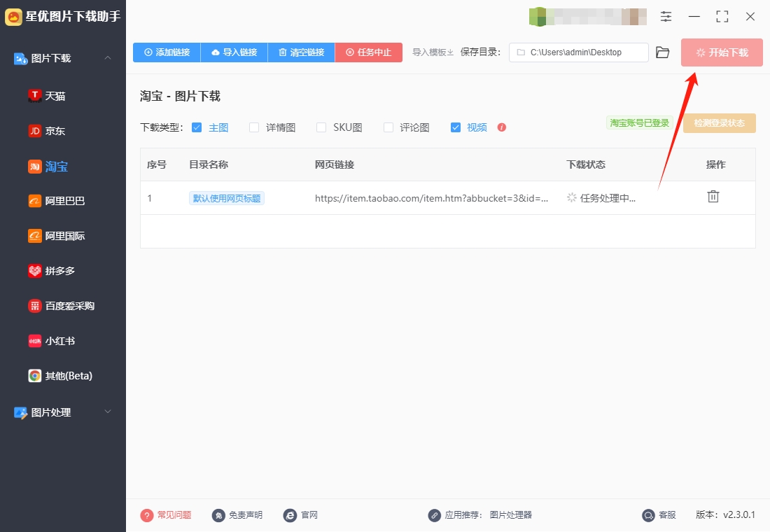Click the version v2.3.0.1 text
Viewport: 770px width, 532px height.
[725, 514]
